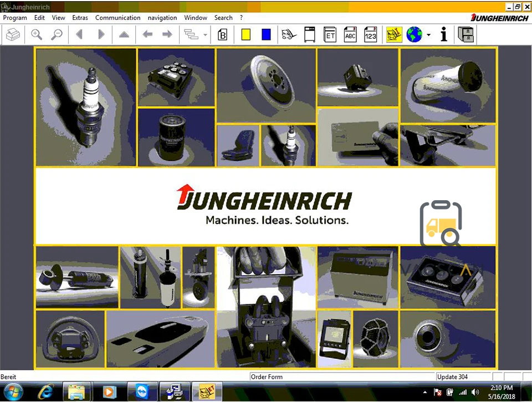Open the globe dropdown arrow
Screen dimensions: 532x402
click(x=428, y=35)
